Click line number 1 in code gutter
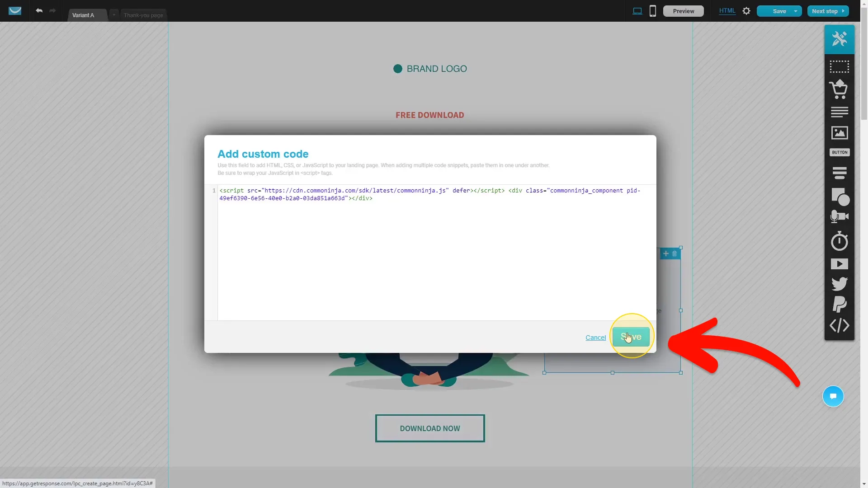Viewport: 868px width, 488px height. [214, 191]
